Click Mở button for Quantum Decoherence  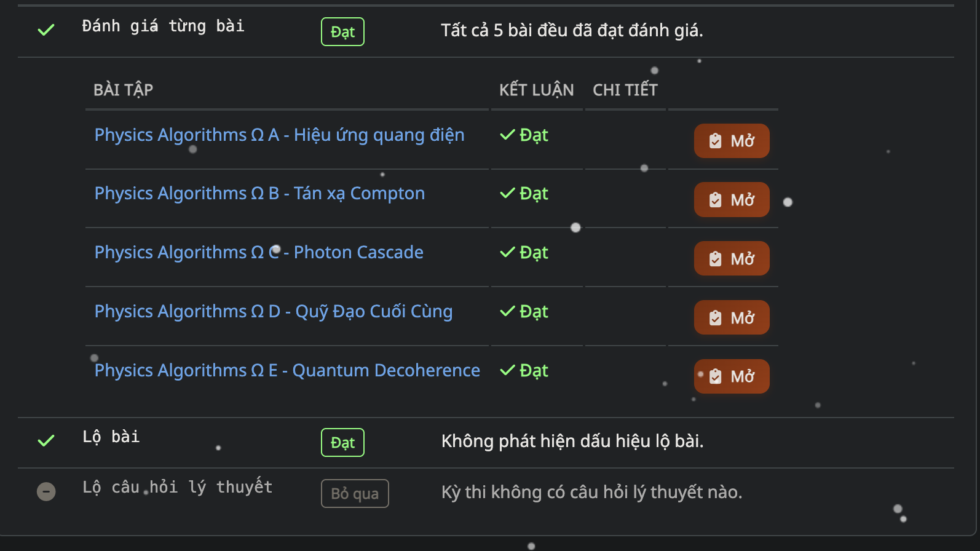click(x=732, y=376)
